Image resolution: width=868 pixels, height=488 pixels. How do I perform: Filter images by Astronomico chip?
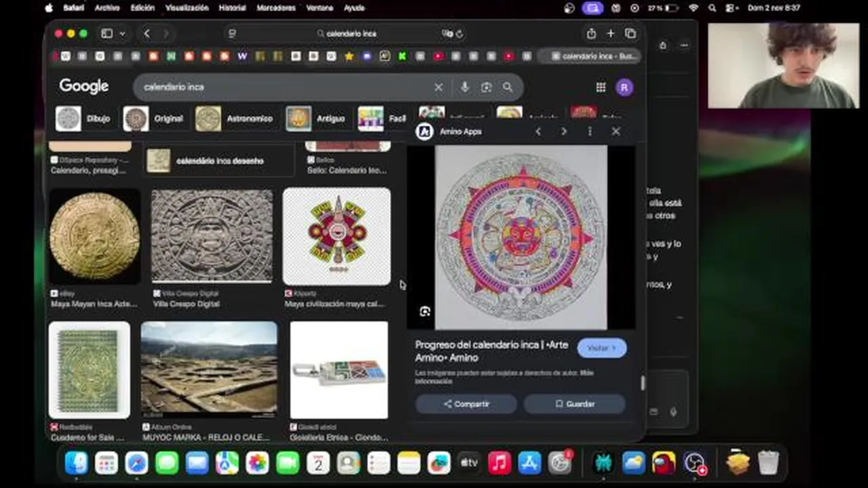pyautogui.click(x=235, y=118)
